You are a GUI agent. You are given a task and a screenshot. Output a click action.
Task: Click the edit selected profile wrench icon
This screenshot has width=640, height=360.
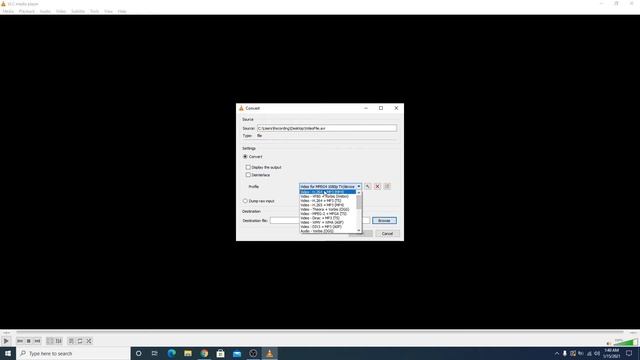tap(368, 187)
